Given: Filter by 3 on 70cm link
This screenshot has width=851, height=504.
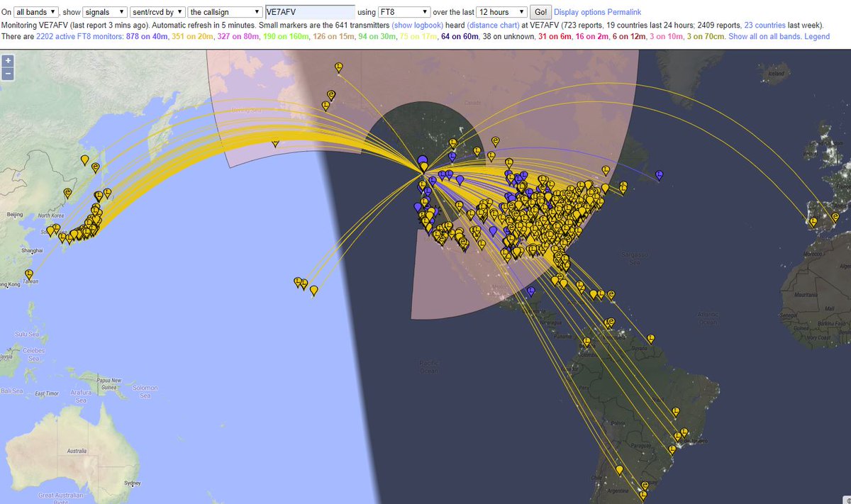Looking at the screenshot, I should pos(705,35).
